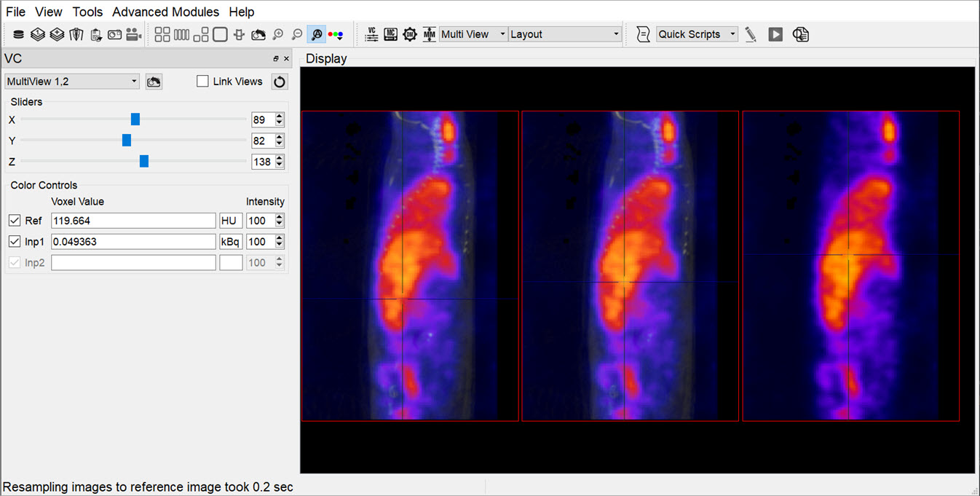Click the circular reset button beside Link Views
The image size is (980, 496).
coord(280,82)
